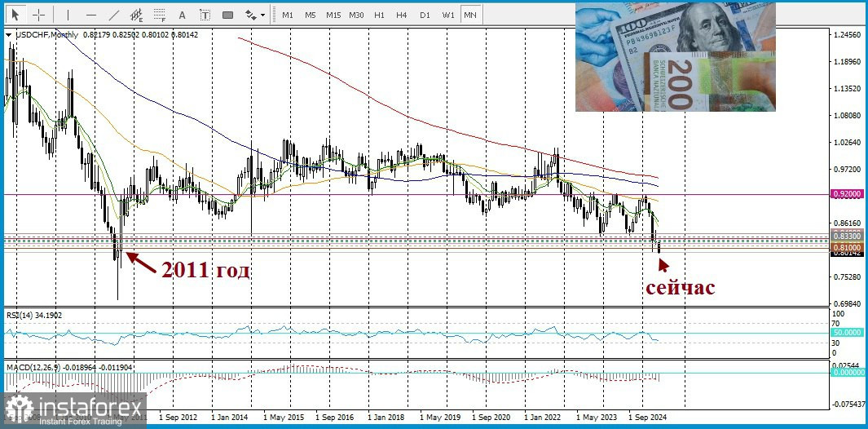Image resolution: width=868 pixels, height=429 pixels.
Task: Click the 0.69840 price scale value
Action: (848, 304)
